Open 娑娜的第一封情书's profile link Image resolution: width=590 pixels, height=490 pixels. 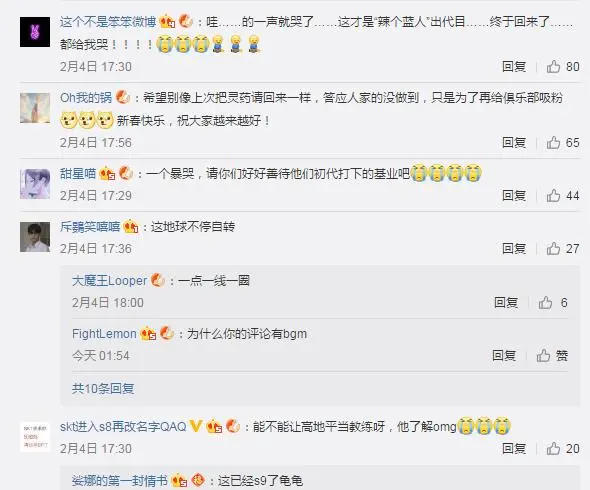119,481
